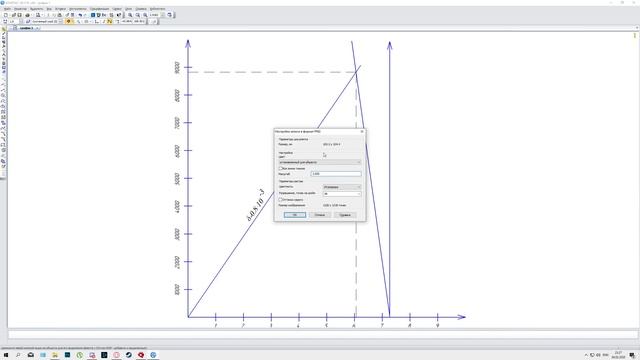The image size is (640, 360).
Task: Click the Отмена button in dialog
Action: 320,215
